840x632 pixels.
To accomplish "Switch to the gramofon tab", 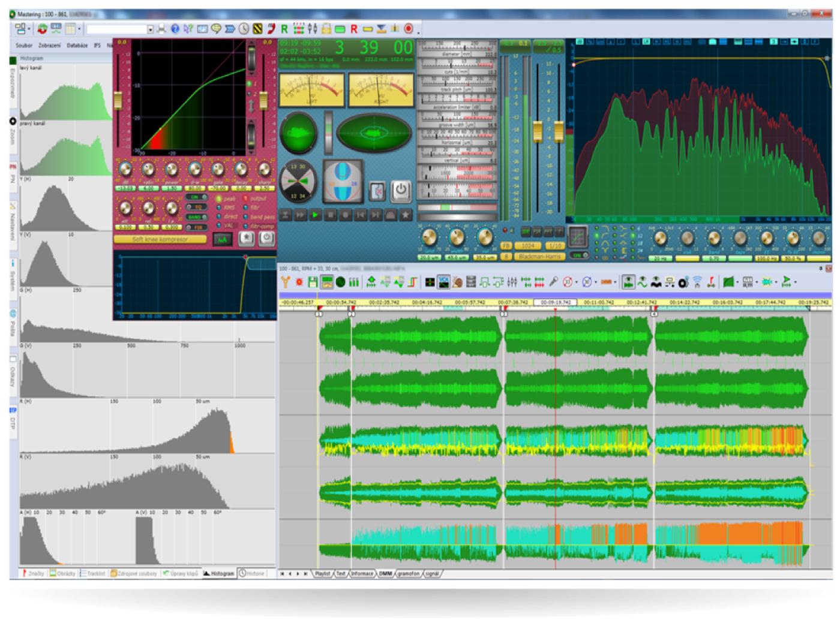I will [x=407, y=574].
